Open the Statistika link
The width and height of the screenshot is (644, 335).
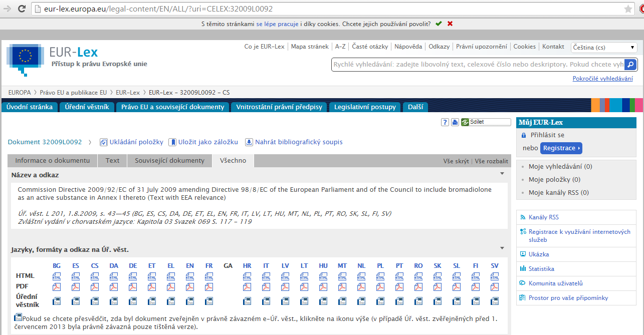point(541,269)
